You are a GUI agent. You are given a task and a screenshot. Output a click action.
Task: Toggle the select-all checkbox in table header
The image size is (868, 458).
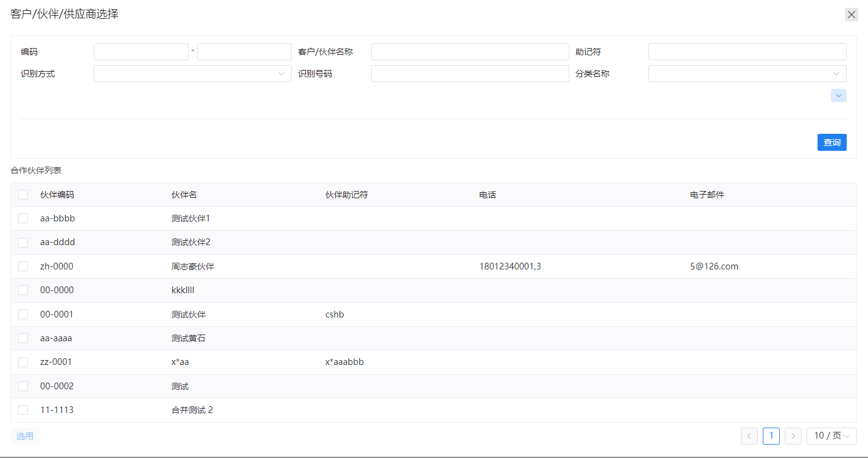pyautogui.click(x=23, y=195)
